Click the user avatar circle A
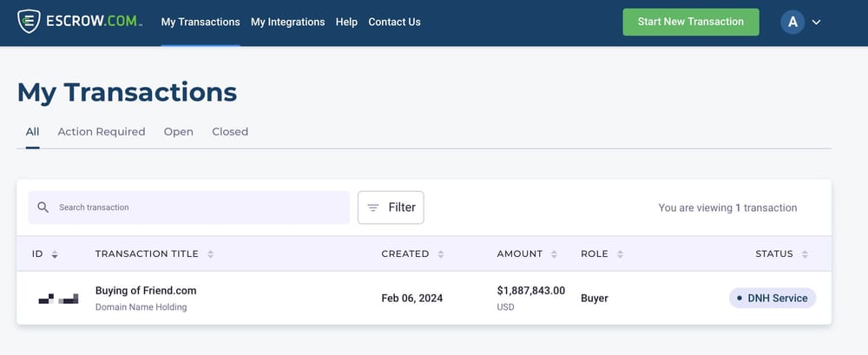 792,22
